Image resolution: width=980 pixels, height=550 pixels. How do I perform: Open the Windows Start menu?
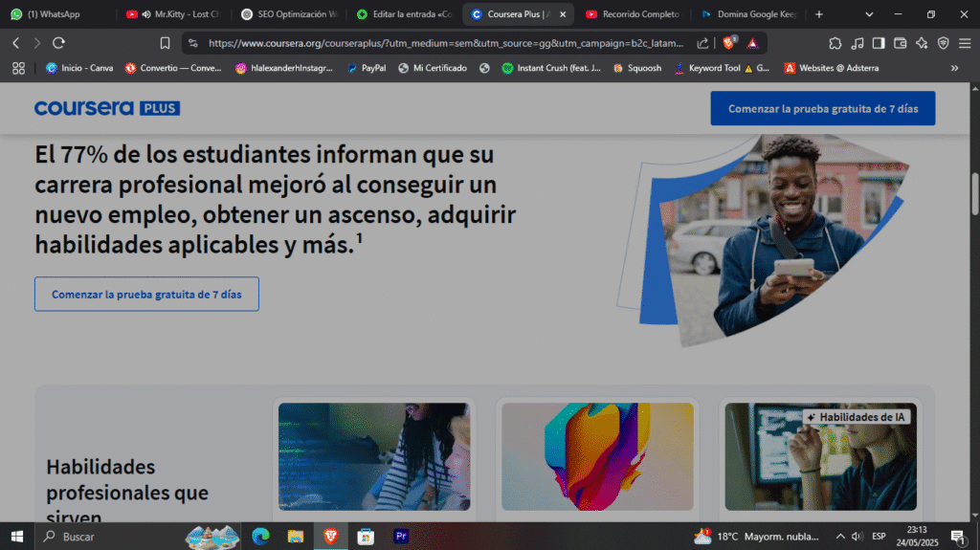click(17, 537)
